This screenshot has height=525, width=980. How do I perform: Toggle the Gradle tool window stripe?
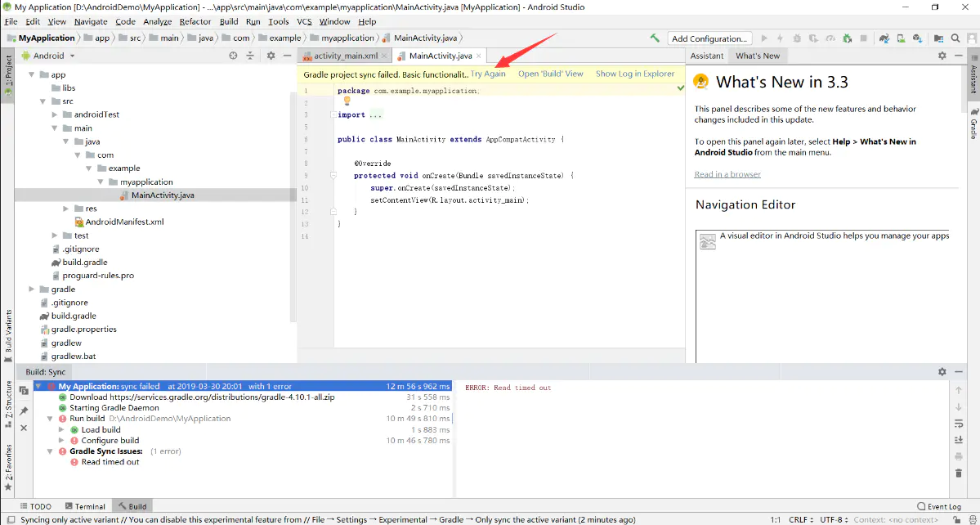(x=973, y=123)
